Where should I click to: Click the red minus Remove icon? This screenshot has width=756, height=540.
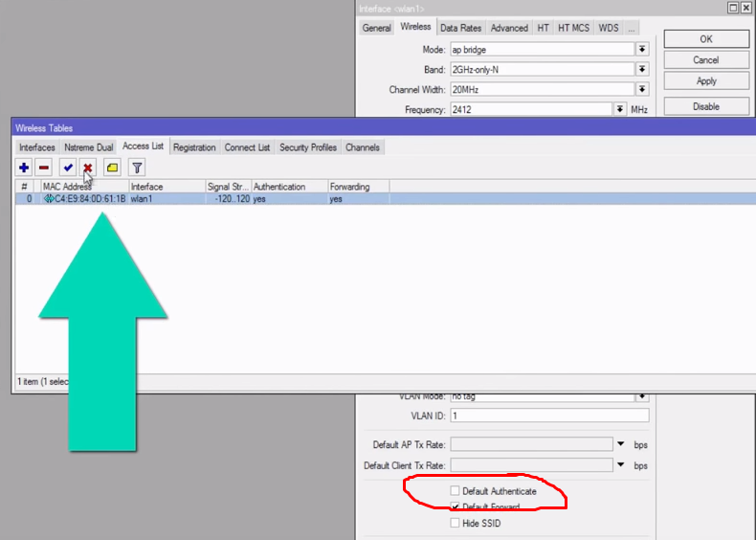coord(44,168)
